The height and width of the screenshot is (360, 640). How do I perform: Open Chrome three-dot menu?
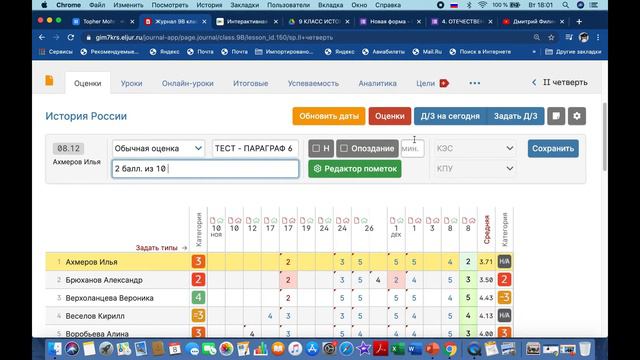(598, 37)
